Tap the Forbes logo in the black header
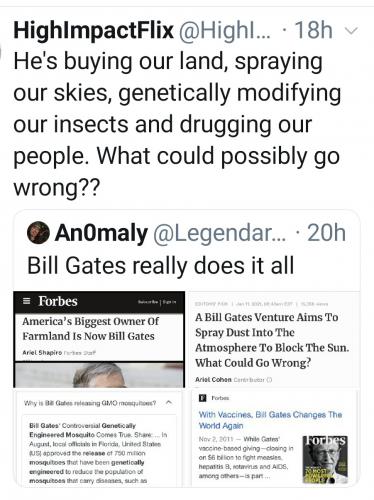 pyautogui.click(x=58, y=301)
